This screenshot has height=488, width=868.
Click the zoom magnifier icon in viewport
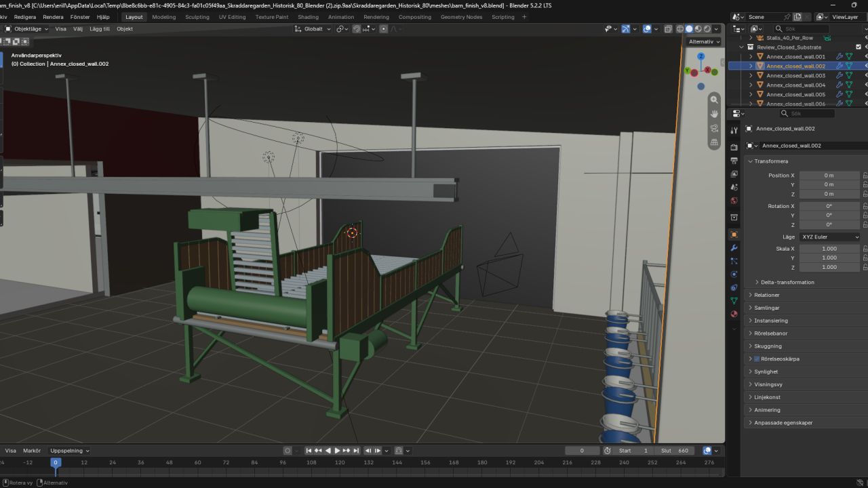[714, 100]
